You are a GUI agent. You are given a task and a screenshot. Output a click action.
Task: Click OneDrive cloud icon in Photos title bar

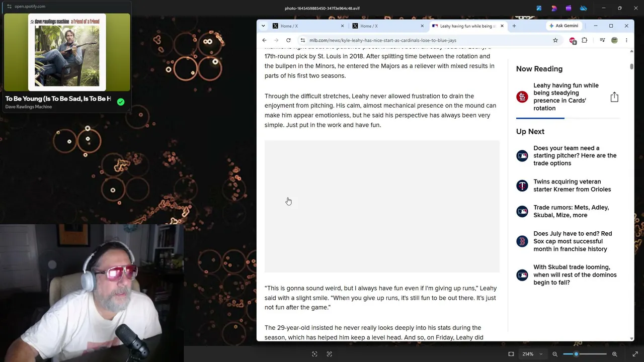(x=583, y=8)
